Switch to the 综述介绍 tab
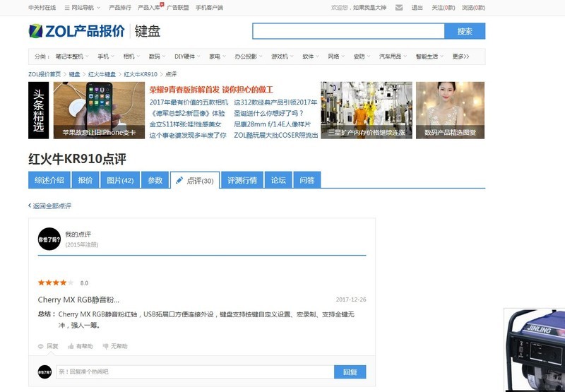The width and height of the screenshot is (565, 392). (49, 180)
